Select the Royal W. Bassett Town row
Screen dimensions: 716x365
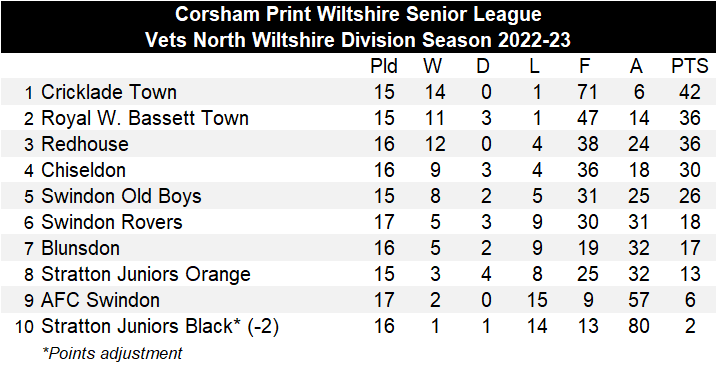coord(358,118)
